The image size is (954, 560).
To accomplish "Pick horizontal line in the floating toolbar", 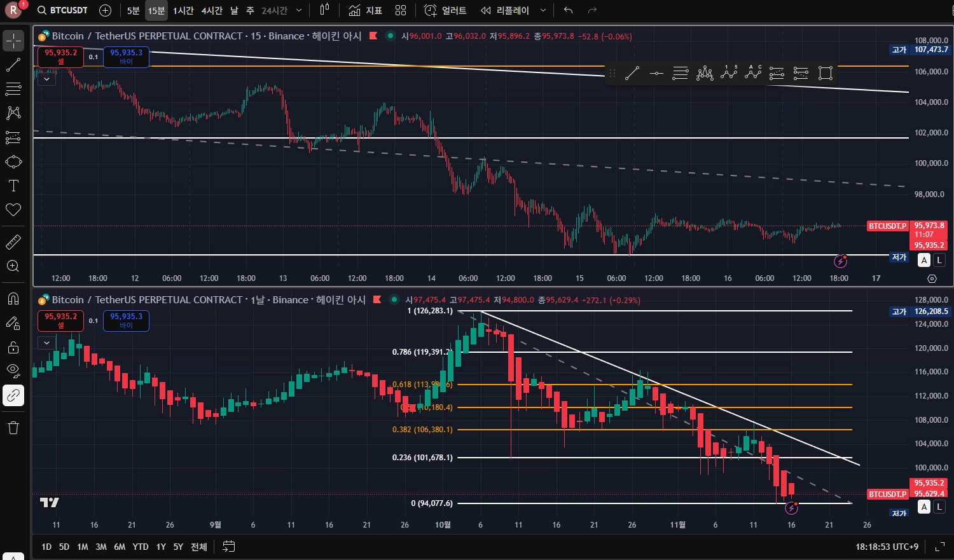I will [x=656, y=73].
